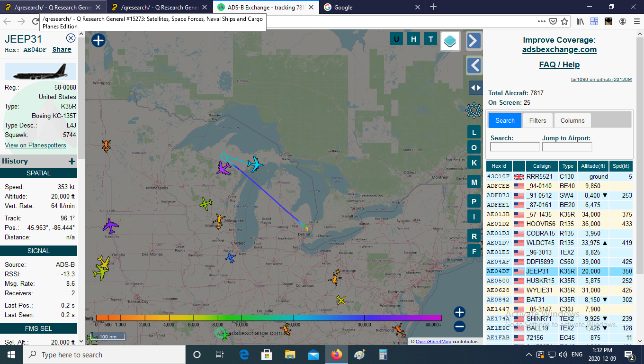Toggle the O map button

[474, 148]
